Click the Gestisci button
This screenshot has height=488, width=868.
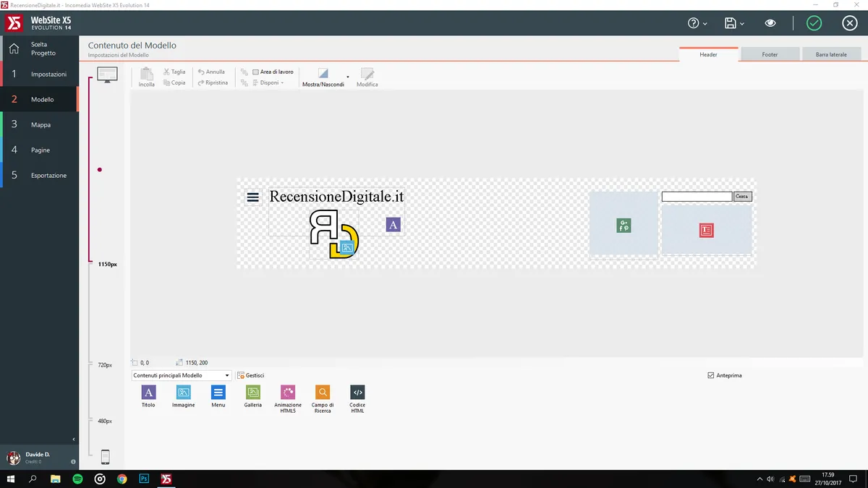(x=251, y=375)
